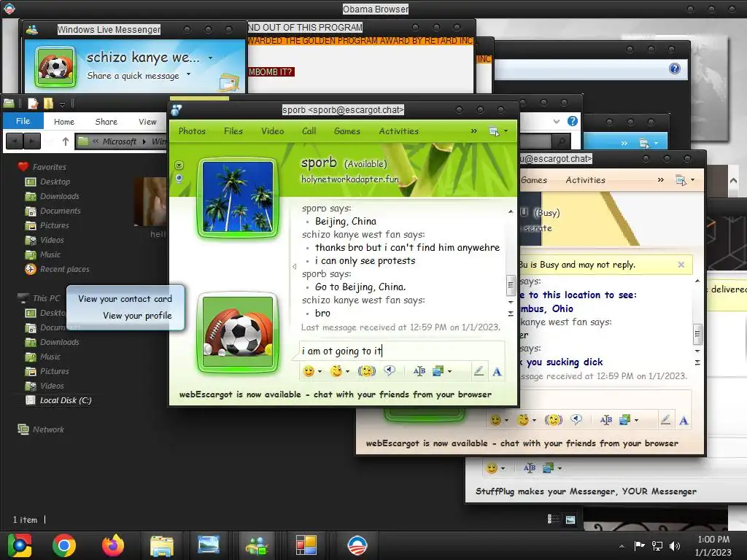Select File tab in File Explorer
747x560 pixels.
tap(23, 121)
